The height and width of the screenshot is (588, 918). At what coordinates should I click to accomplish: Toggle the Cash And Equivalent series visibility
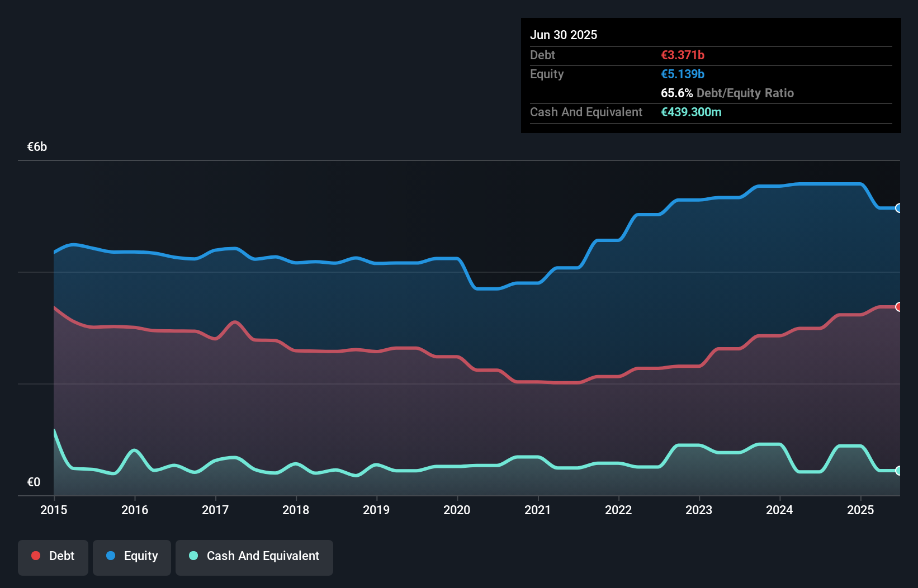[x=254, y=556]
